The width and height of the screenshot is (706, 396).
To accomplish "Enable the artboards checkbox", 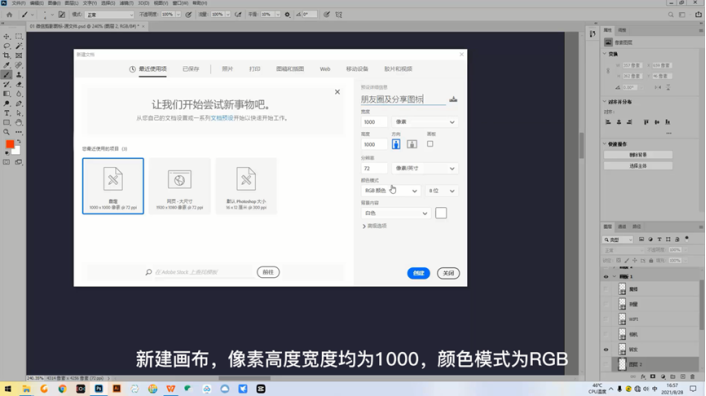I will [430, 144].
